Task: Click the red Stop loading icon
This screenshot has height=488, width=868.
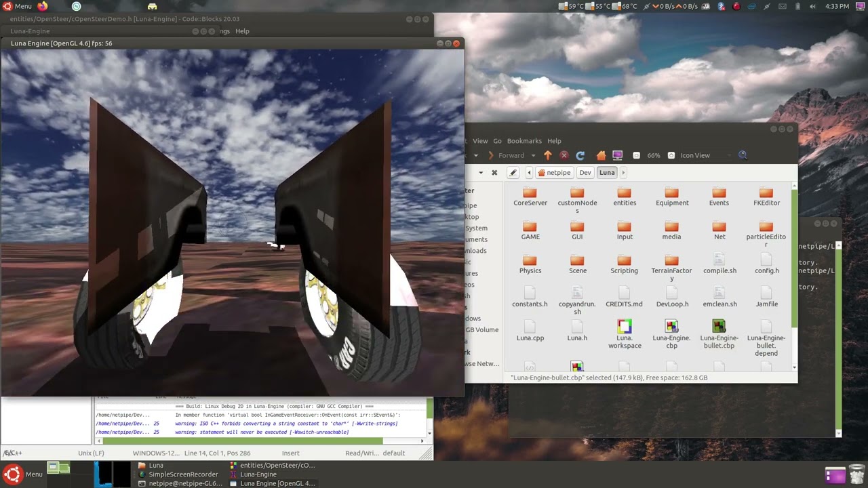Action: (564, 155)
